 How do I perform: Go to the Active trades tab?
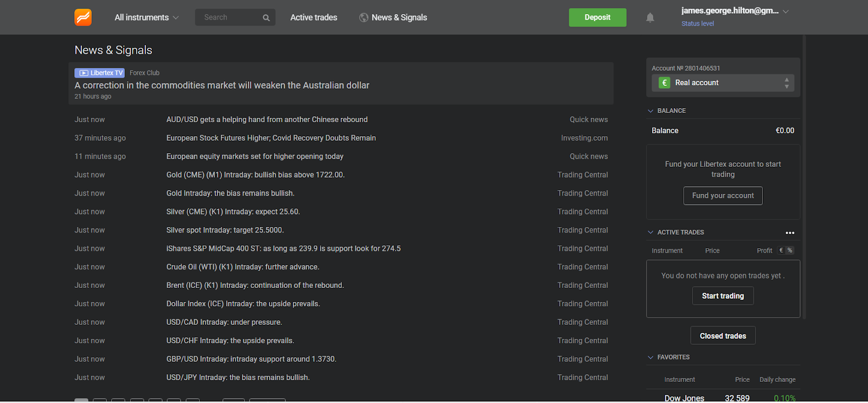point(314,18)
